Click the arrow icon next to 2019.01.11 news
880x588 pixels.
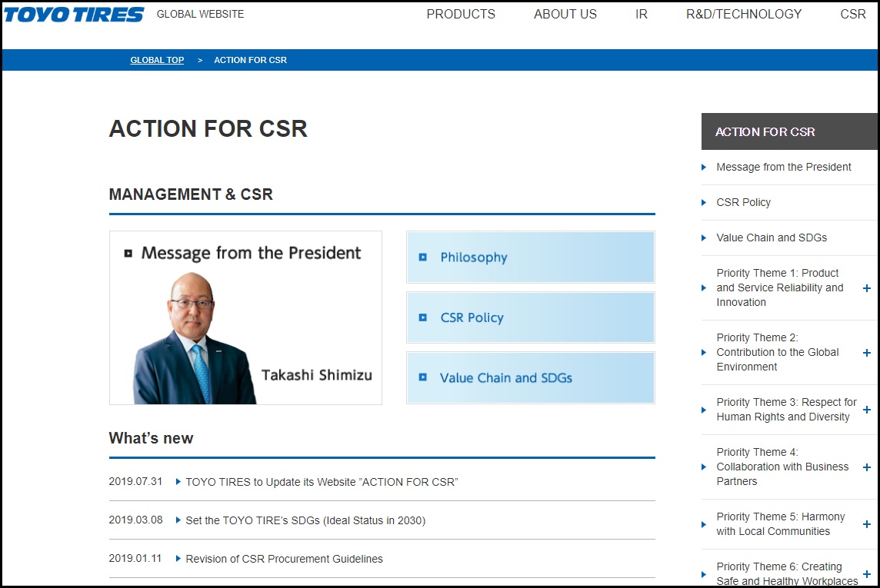pyautogui.click(x=178, y=558)
